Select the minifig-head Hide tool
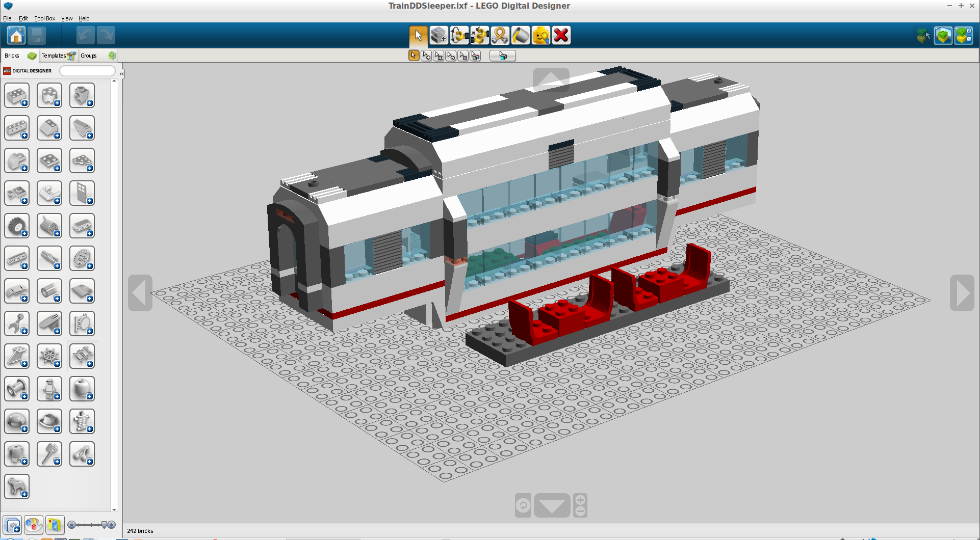Viewport: 980px width, 540px height. point(540,35)
